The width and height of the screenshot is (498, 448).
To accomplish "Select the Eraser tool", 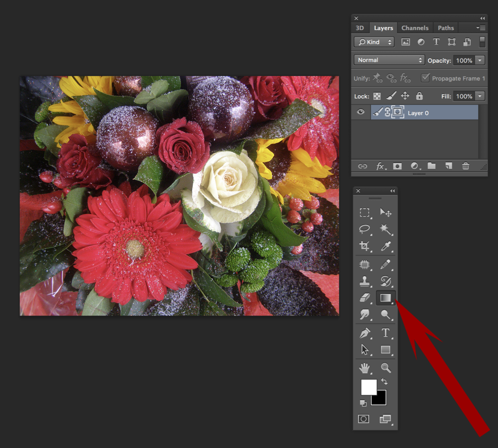I will click(x=364, y=298).
